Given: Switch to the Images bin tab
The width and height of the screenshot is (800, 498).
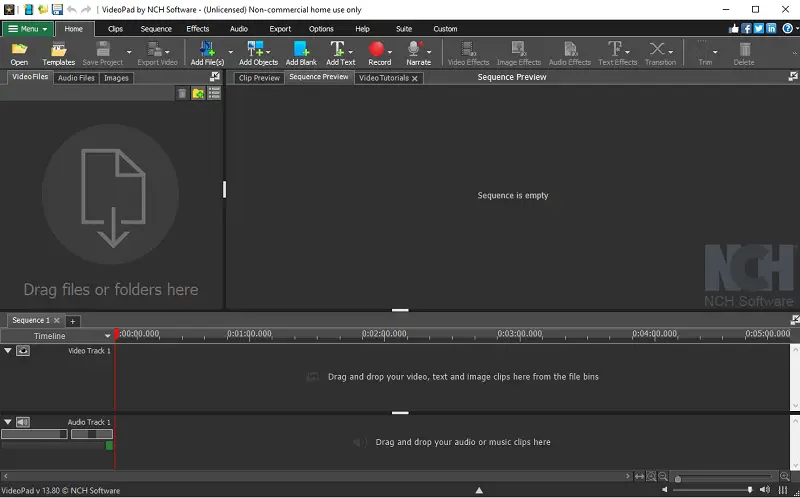Looking at the screenshot, I should (116, 78).
